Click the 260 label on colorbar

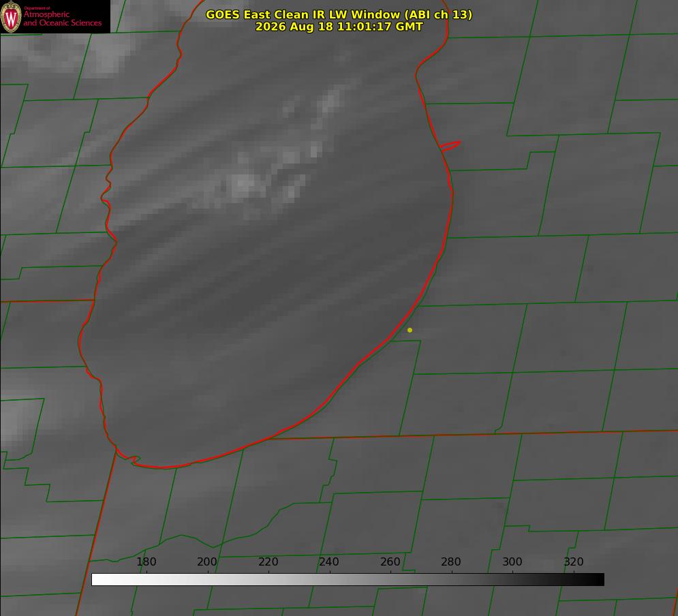point(390,561)
